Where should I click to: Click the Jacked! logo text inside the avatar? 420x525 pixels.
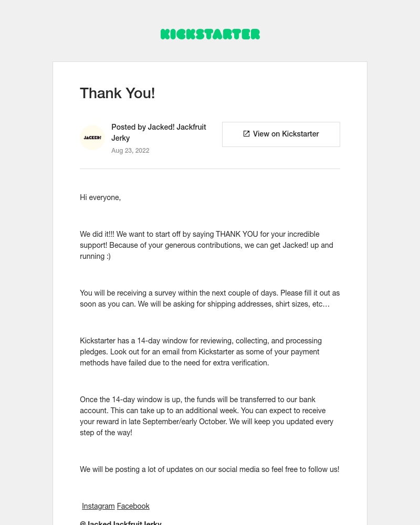(x=92, y=138)
